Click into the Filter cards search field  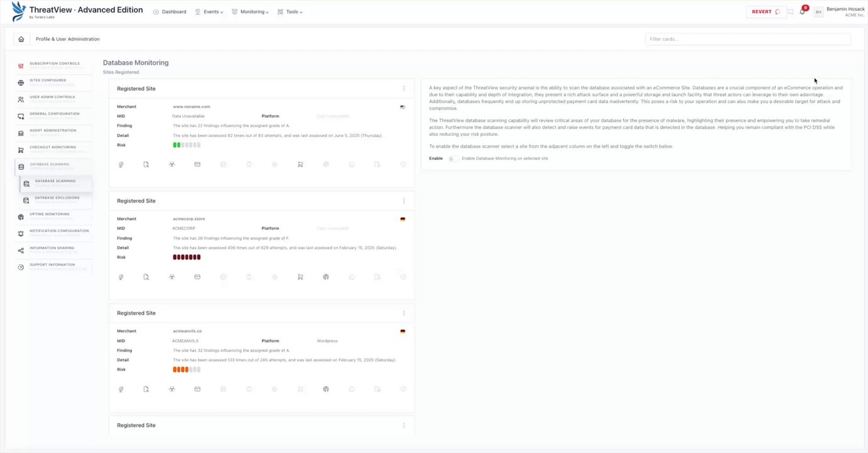coord(748,39)
